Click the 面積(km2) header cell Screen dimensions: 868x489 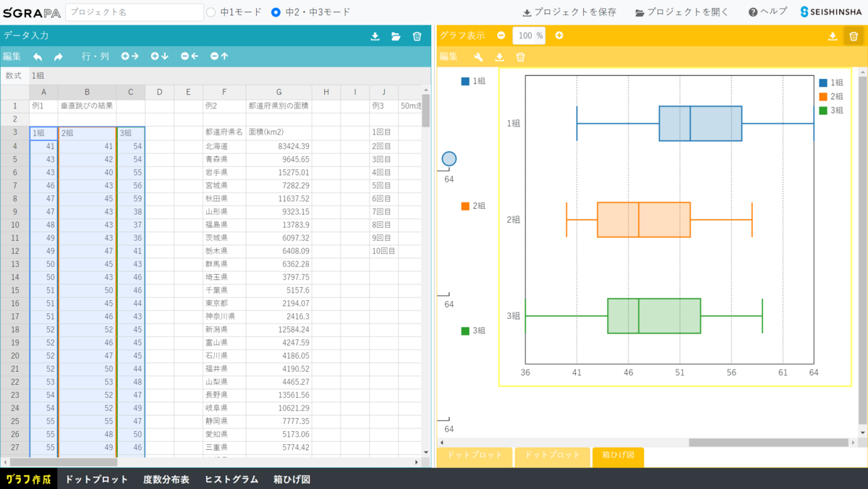(278, 133)
